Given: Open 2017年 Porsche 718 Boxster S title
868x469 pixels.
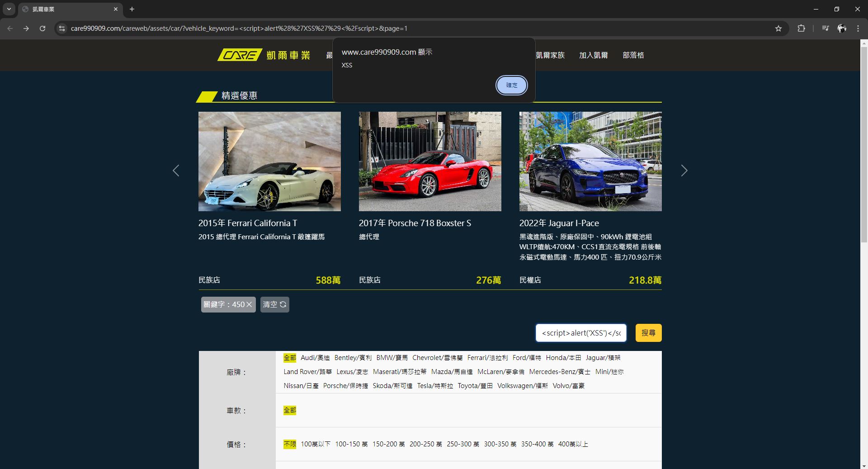Looking at the screenshot, I should (x=415, y=223).
